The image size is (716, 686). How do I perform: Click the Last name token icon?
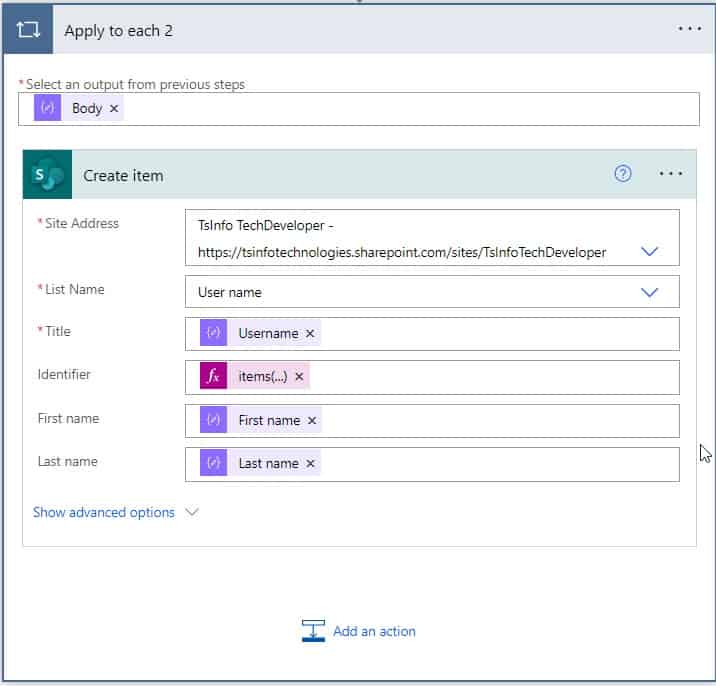[213, 463]
